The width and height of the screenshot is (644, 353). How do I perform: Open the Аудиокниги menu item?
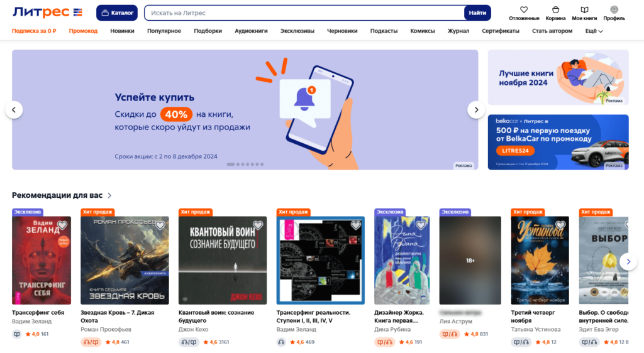pyautogui.click(x=251, y=31)
